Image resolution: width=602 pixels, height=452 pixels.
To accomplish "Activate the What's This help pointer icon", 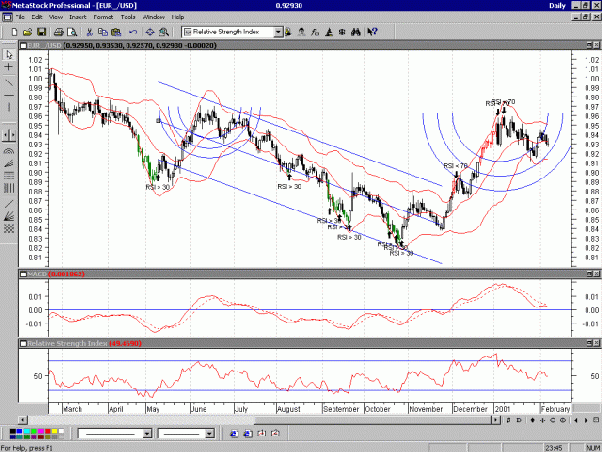I will pyautogui.click(x=372, y=32).
